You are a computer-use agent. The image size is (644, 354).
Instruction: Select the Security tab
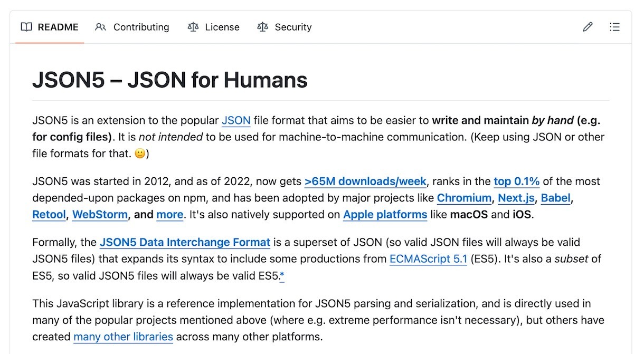293,27
